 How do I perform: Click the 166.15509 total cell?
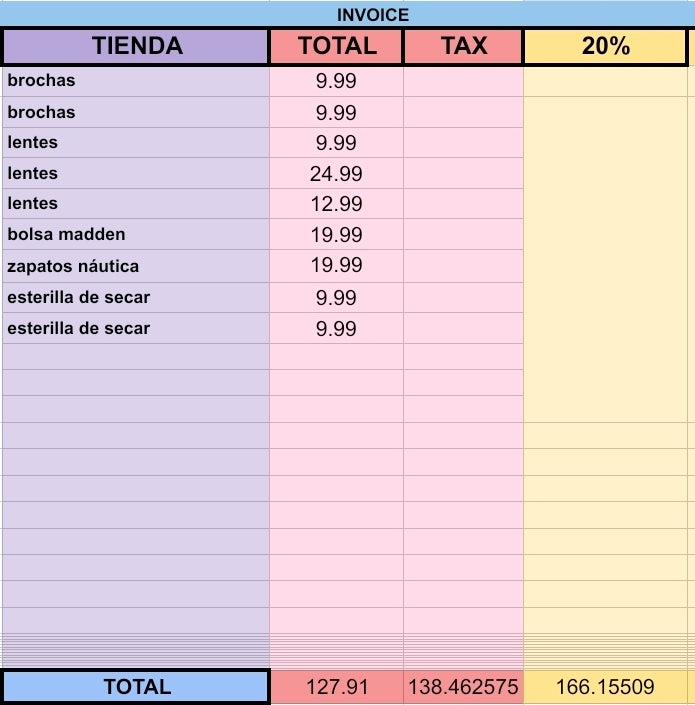[605, 687]
